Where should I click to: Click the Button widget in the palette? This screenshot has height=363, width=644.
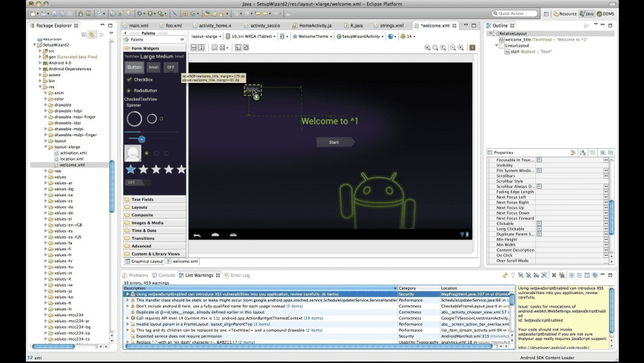coord(134,67)
